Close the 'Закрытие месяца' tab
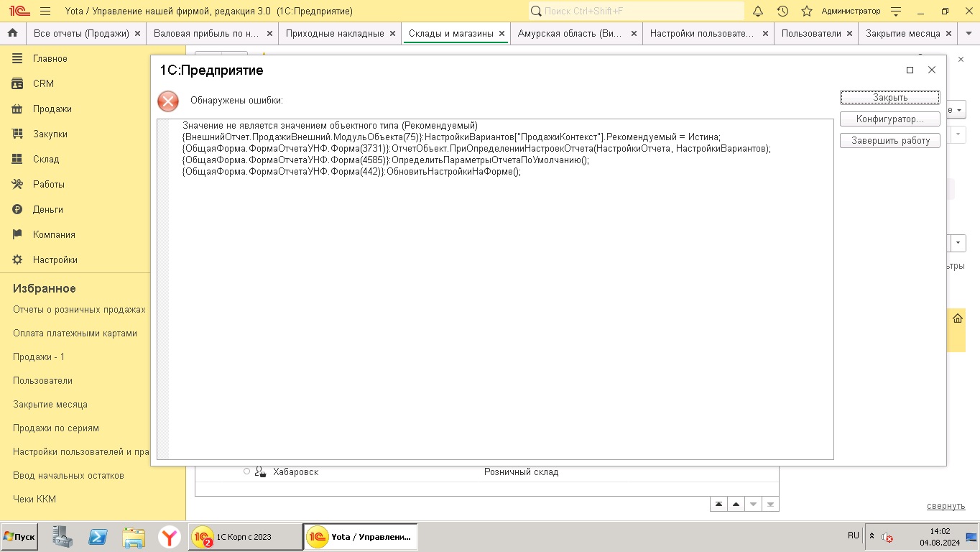980x552 pixels. click(949, 34)
